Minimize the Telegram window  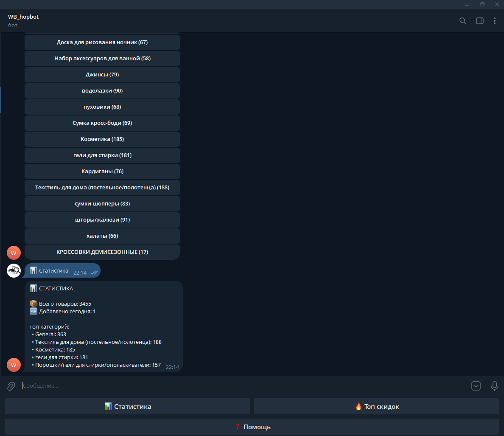point(467,5)
